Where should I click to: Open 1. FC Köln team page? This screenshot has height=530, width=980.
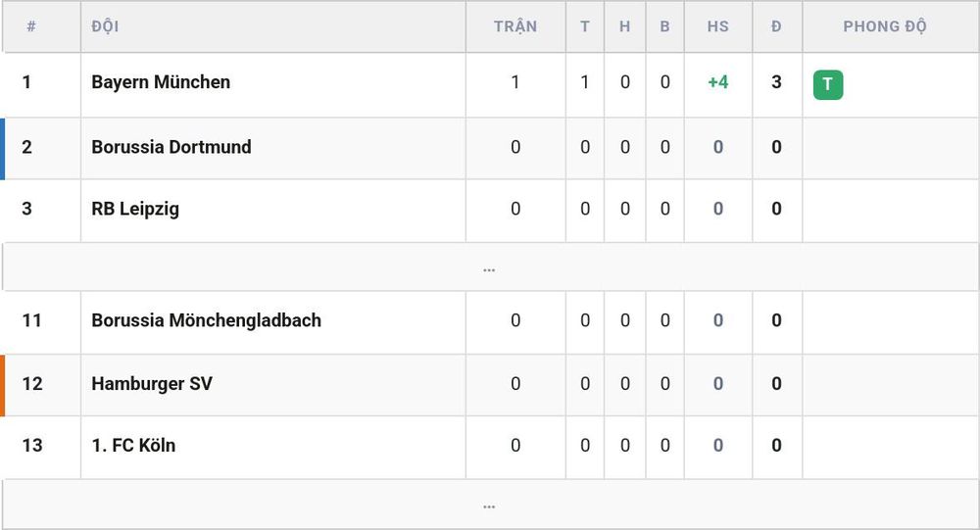pyautogui.click(x=133, y=445)
